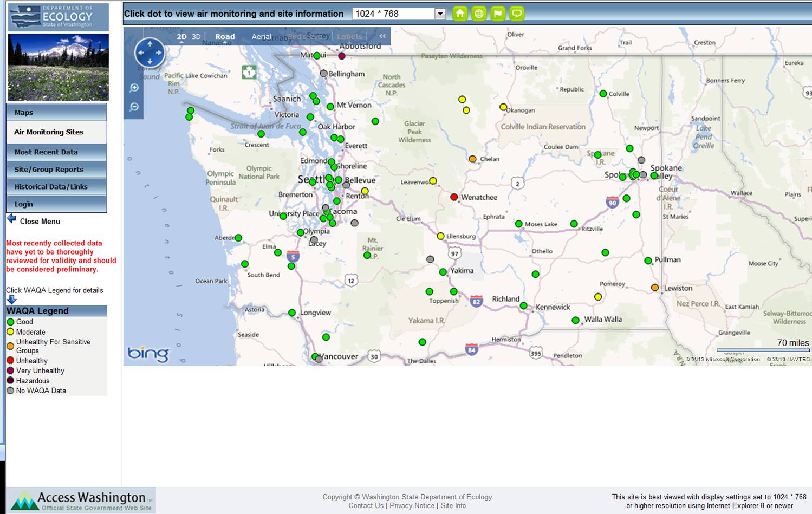Click the Bing logo on the map

[148, 354]
